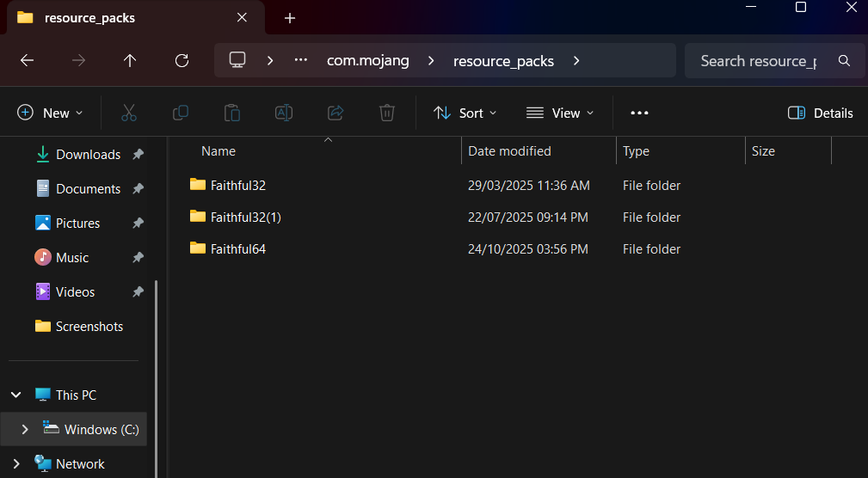868x478 pixels.
Task: Click the Delete trash can icon
Action: pyautogui.click(x=387, y=113)
